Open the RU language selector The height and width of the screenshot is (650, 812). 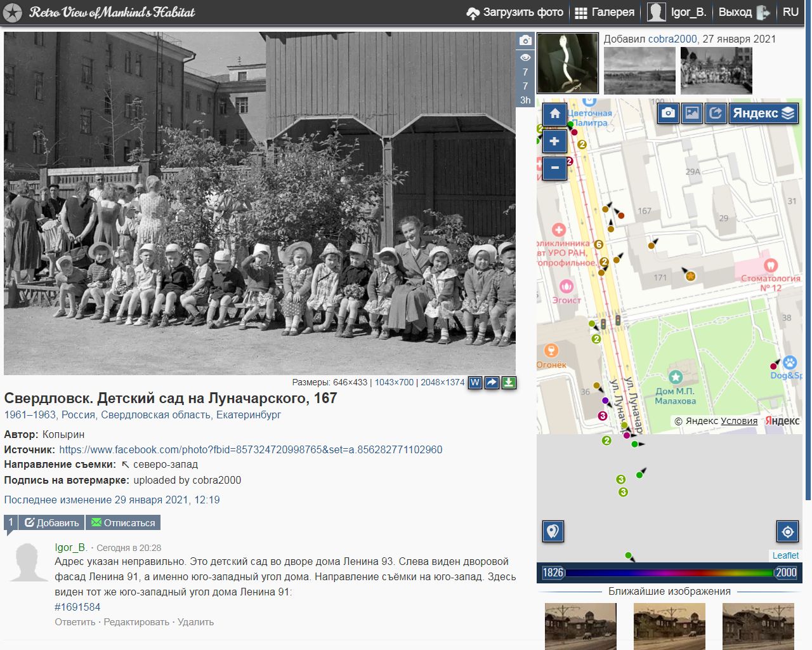point(790,12)
